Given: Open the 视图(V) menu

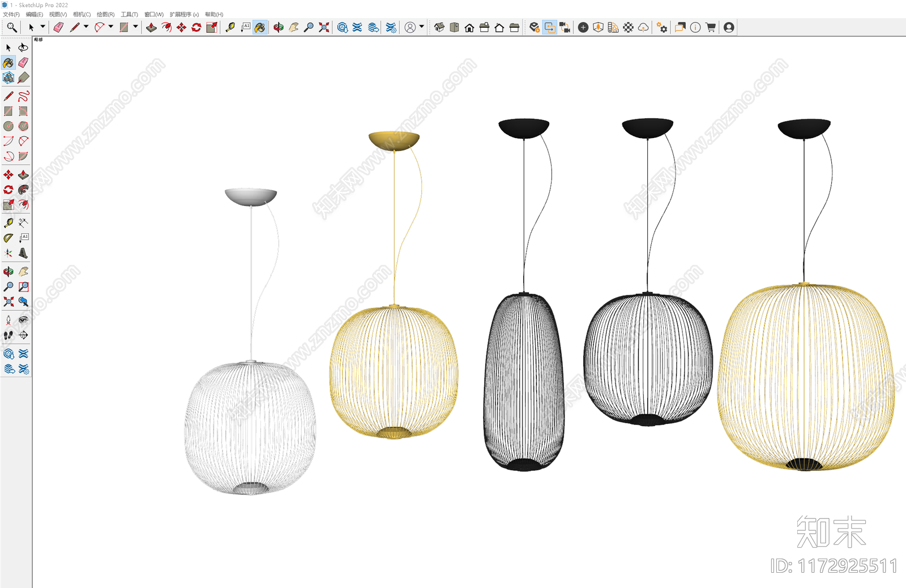Looking at the screenshot, I should pyautogui.click(x=58, y=15).
